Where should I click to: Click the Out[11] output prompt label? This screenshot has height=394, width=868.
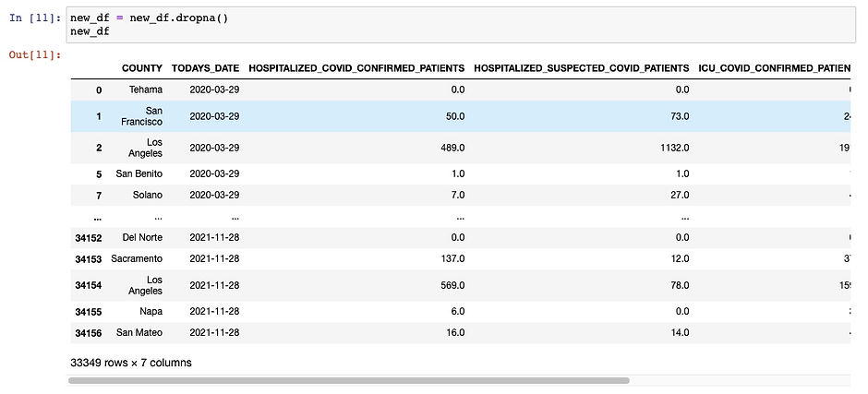click(35, 54)
